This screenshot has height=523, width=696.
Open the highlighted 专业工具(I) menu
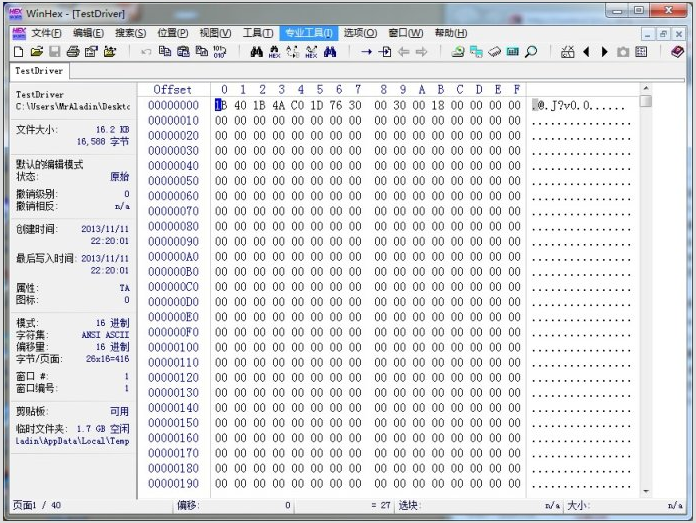pos(309,33)
